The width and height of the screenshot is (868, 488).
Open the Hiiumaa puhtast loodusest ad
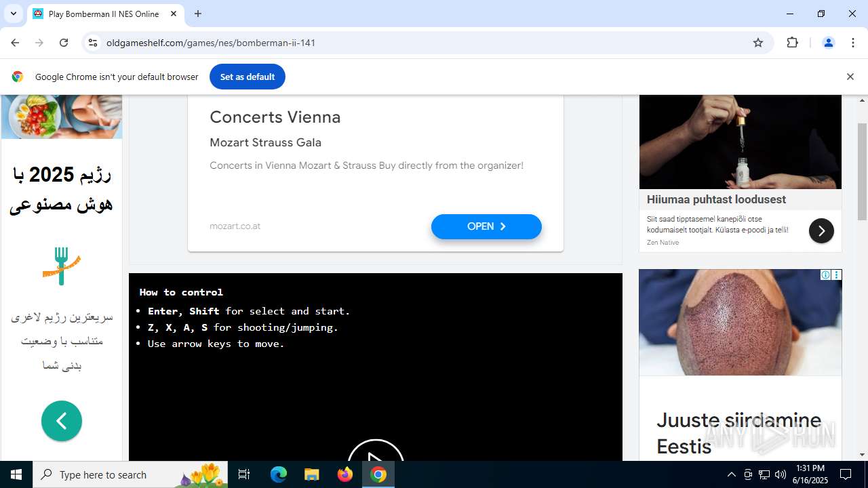(716, 199)
